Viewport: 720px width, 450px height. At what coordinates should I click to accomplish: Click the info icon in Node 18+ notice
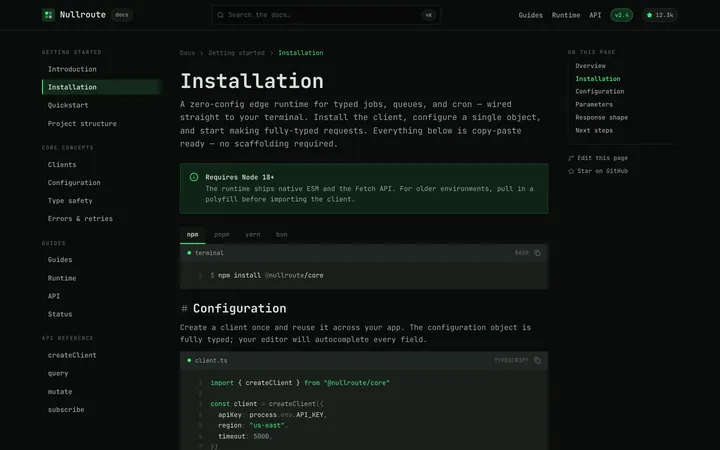194,177
